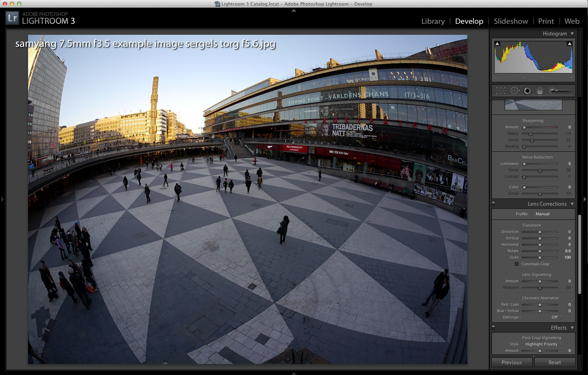Adjust the Noise Reduction Luminance slider
The image size is (588, 375).
(540, 164)
